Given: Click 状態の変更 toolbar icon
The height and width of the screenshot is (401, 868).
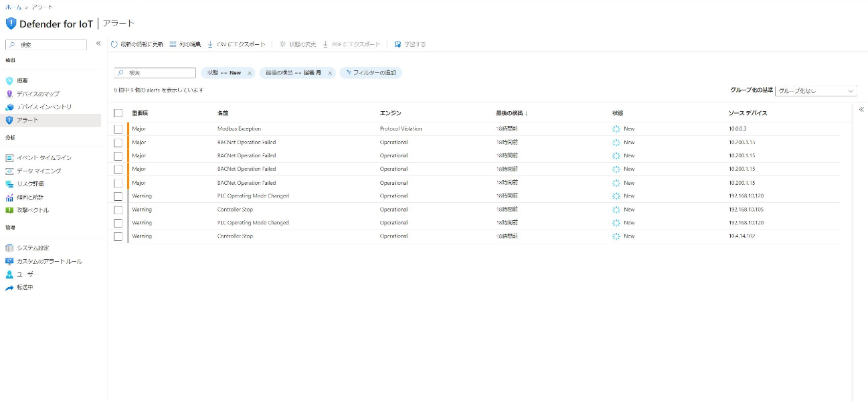Looking at the screenshot, I should pyautogui.click(x=282, y=44).
